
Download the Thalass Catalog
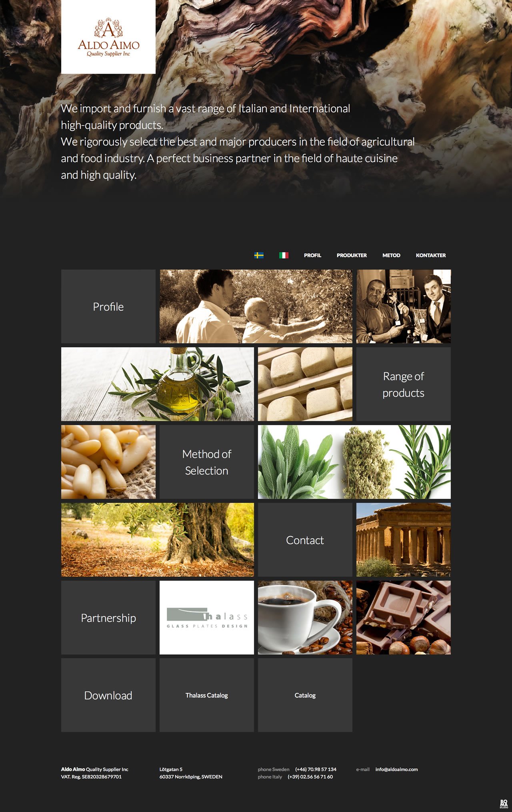point(207,695)
